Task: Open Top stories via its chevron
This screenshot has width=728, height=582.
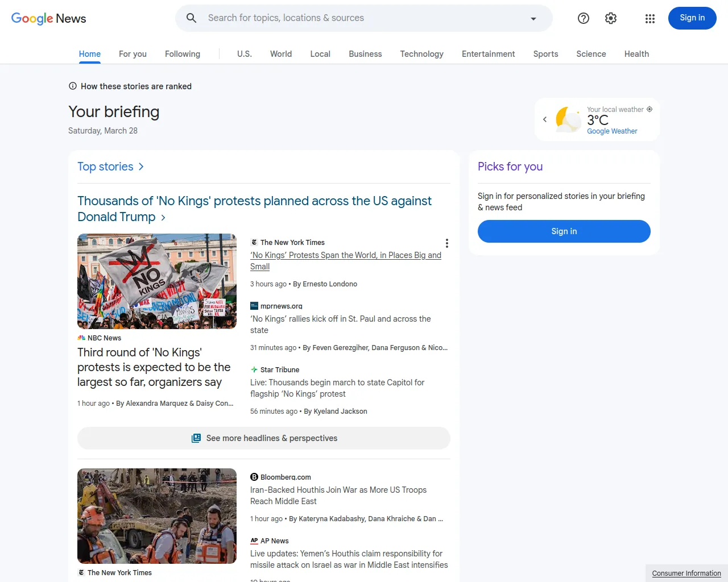Action: [140, 167]
